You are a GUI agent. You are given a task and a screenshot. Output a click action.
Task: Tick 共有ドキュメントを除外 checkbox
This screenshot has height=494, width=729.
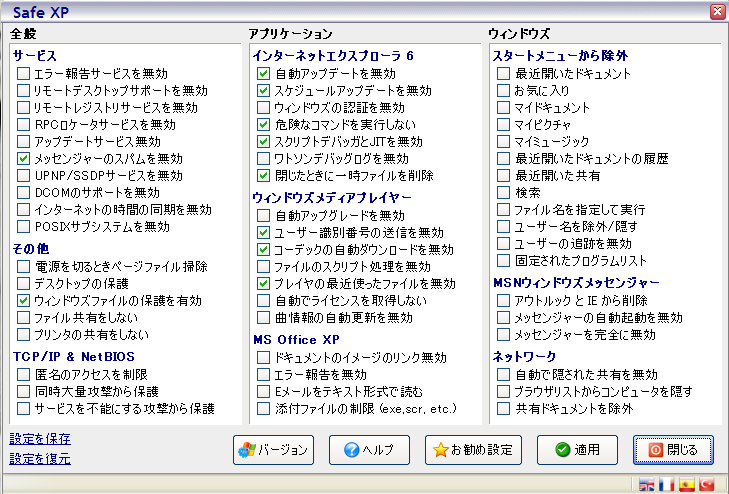(504, 409)
